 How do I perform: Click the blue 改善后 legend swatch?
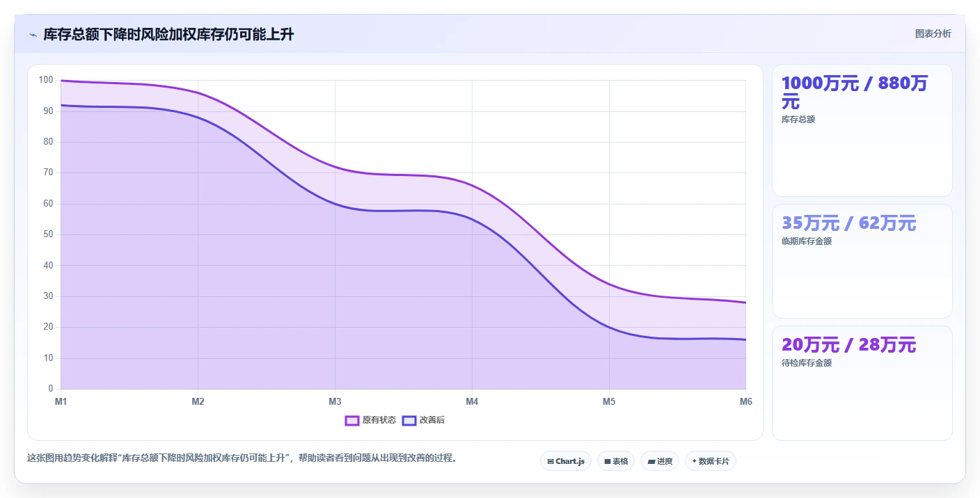(x=409, y=420)
